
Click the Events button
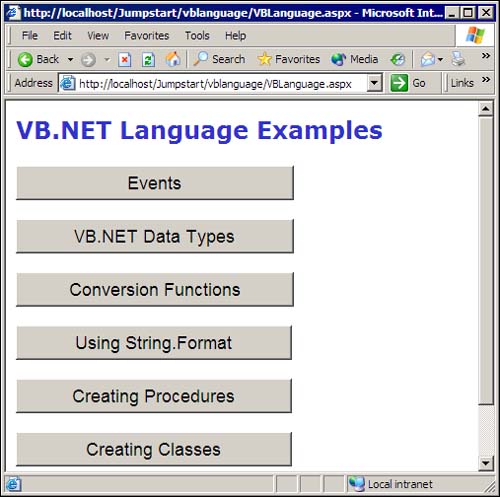tap(155, 183)
